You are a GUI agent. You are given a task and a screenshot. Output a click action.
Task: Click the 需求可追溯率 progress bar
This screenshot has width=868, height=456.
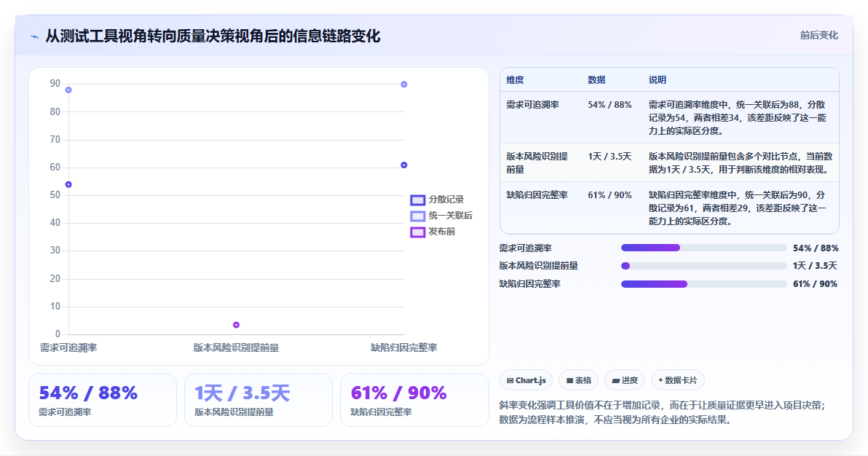pos(703,248)
